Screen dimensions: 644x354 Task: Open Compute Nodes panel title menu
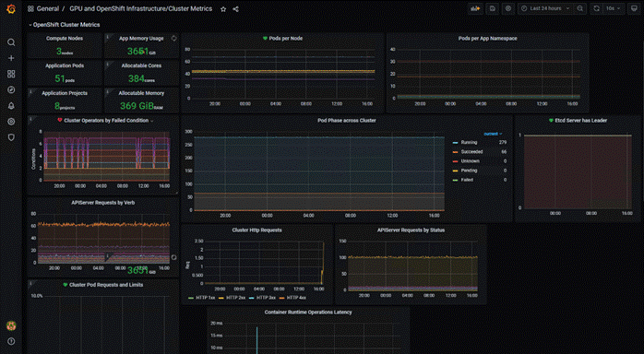(65, 38)
